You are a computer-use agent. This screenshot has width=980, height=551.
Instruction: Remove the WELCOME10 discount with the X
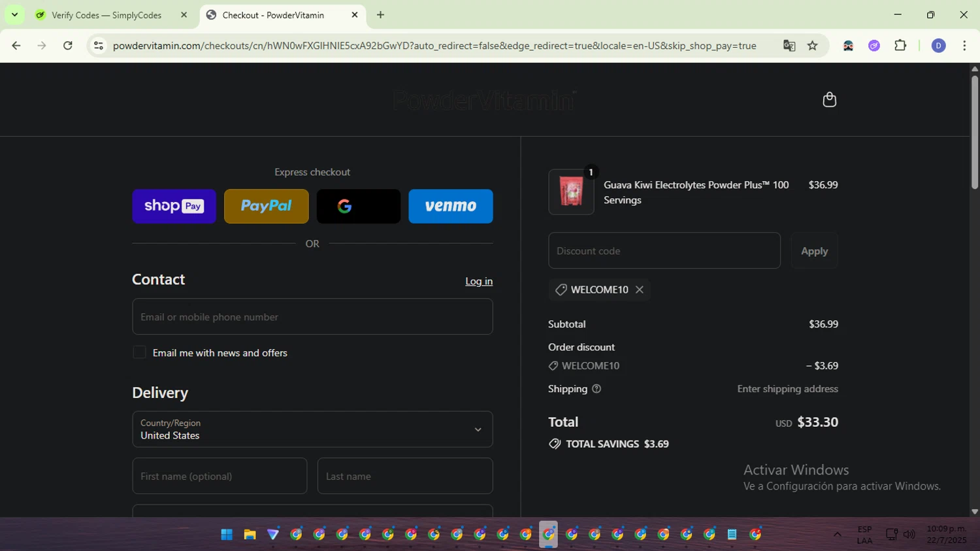point(640,290)
